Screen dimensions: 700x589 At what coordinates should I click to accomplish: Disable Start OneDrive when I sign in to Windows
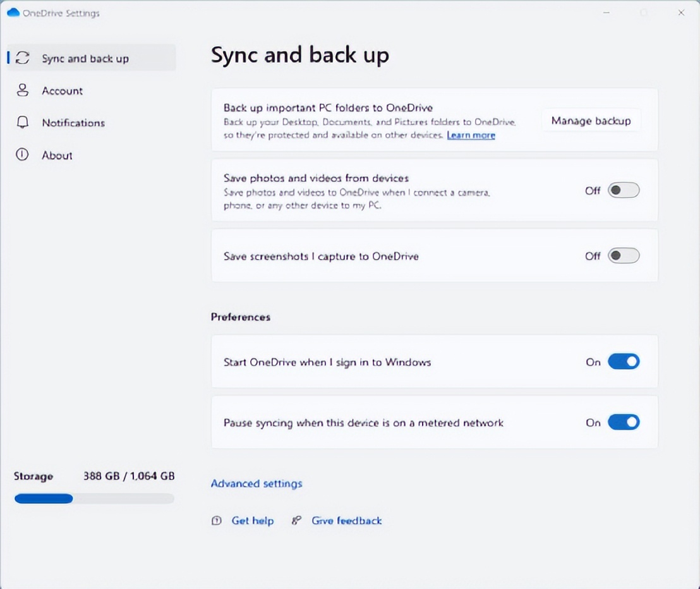(623, 361)
